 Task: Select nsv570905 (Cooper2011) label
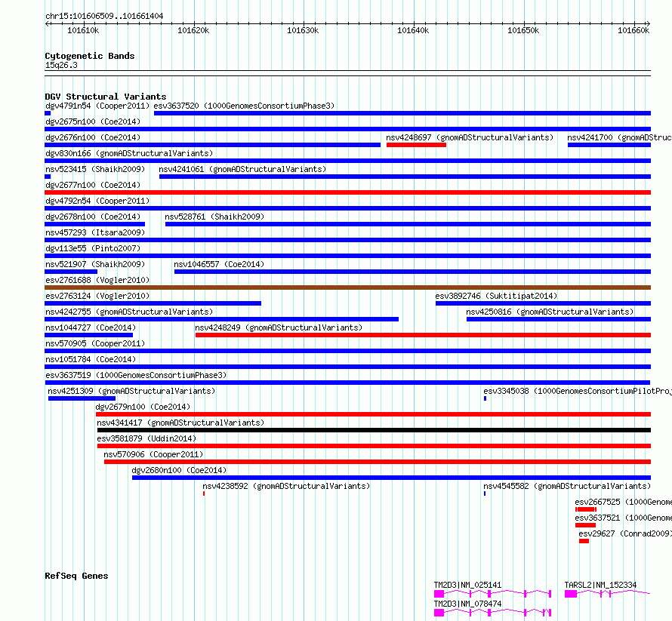[95, 343]
